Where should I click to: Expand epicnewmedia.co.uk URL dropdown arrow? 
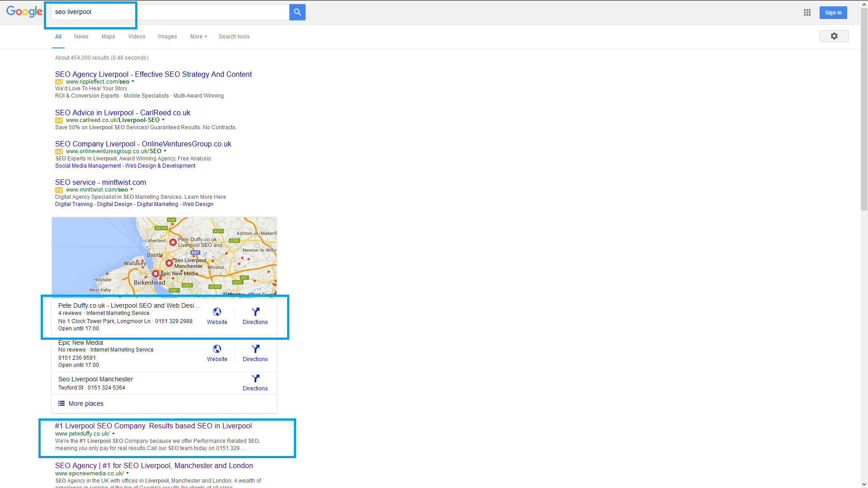tap(127, 474)
